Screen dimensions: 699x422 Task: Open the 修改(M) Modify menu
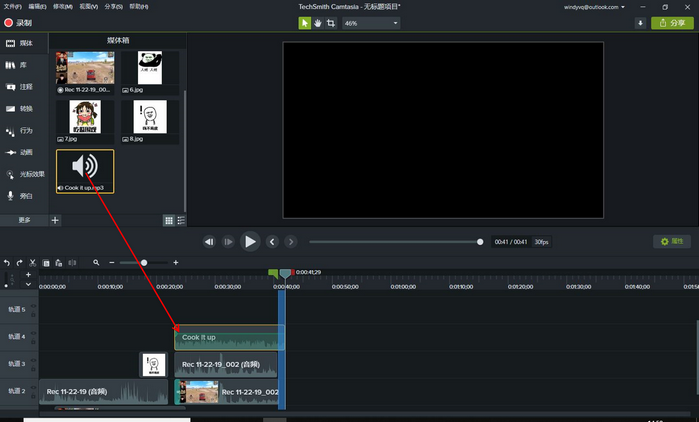point(62,6)
